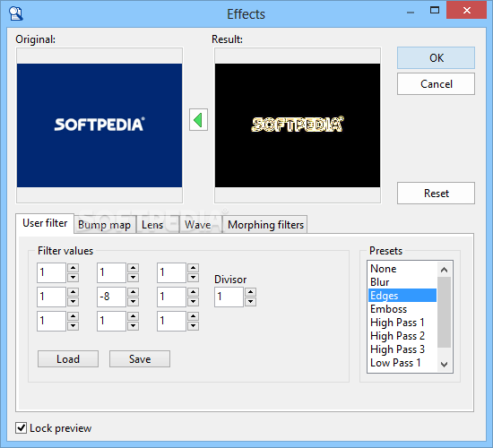Decrease the Divisor value
This screenshot has width=493, height=448.
tap(251, 301)
